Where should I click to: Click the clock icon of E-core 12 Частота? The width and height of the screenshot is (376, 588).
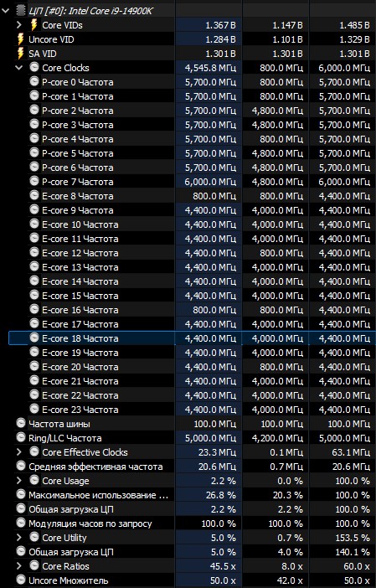click(34, 253)
